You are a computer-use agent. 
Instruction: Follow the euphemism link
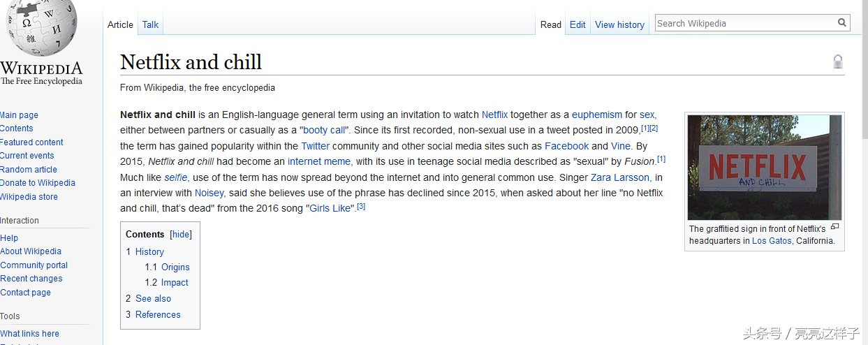click(x=596, y=115)
